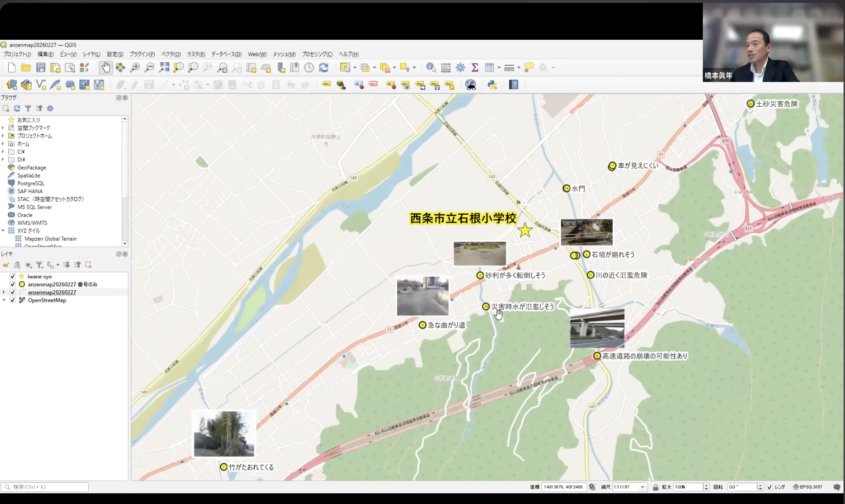The height and width of the screenshot is (504, 845).
Task: Collapse the XYZ タイル tree node
Action: point(3,231)
